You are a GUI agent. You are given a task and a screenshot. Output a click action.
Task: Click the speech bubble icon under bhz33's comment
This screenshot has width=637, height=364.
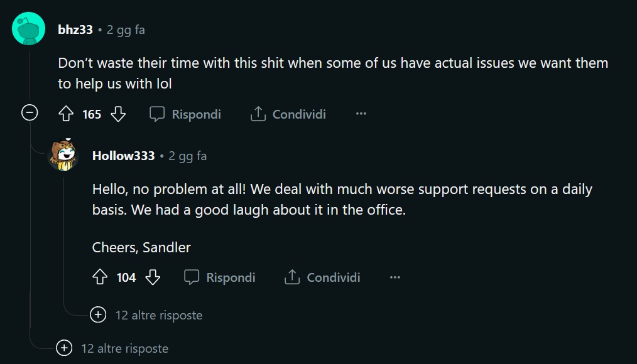[157, 114]
